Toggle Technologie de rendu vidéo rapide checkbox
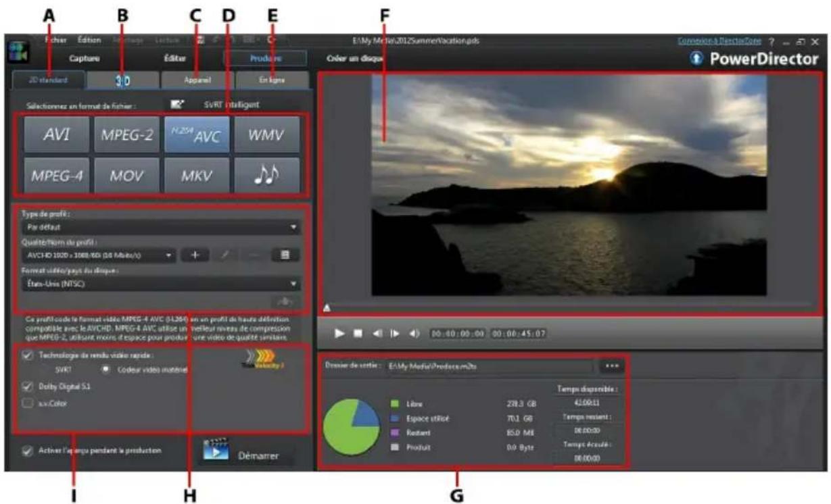 [x=28, y=355]
